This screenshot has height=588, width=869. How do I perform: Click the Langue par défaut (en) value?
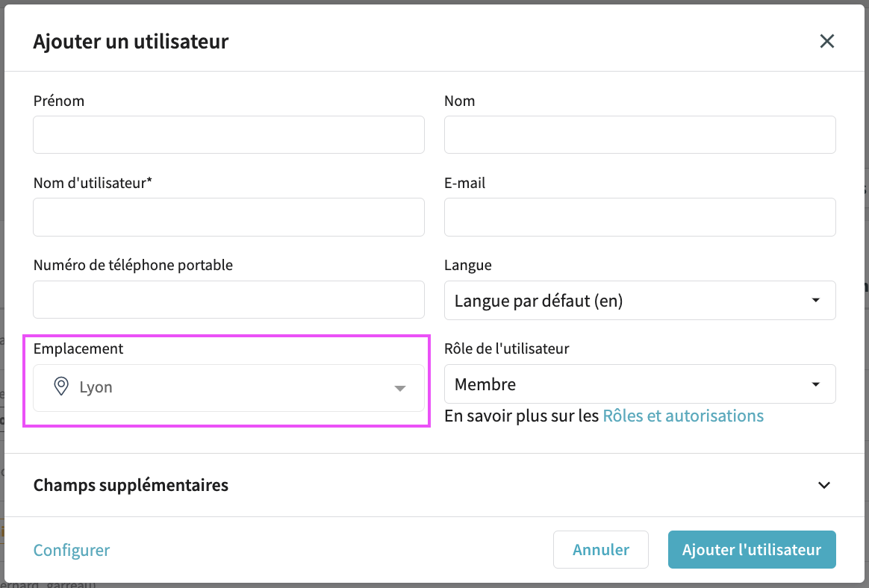[x=538, y=301]
